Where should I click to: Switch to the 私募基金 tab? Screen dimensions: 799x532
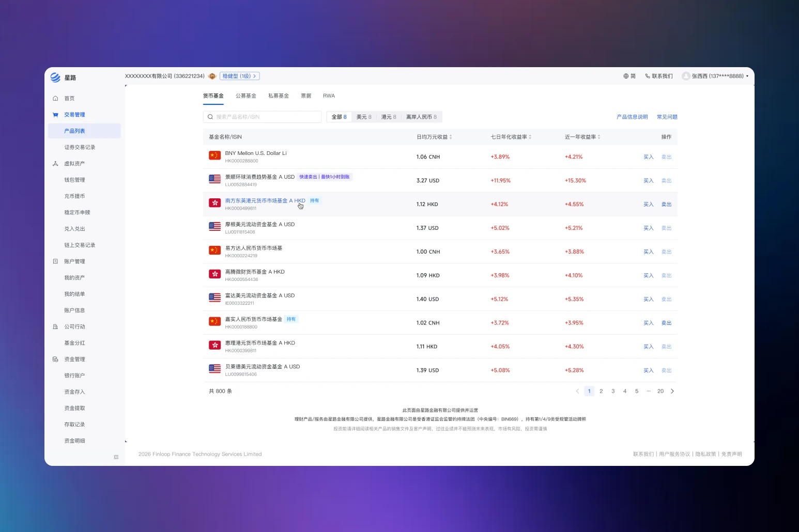pyautogui.click(x=279, y=96)
